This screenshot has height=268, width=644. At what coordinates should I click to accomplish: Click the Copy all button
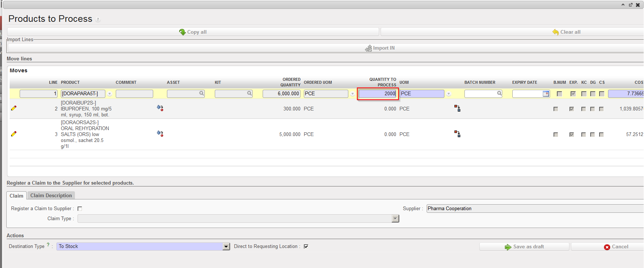pyautogui.click(x=193, y=32)
